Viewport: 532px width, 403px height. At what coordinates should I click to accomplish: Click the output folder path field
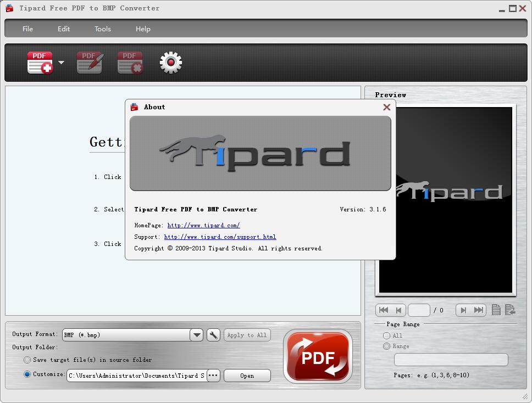coord(137,376)
